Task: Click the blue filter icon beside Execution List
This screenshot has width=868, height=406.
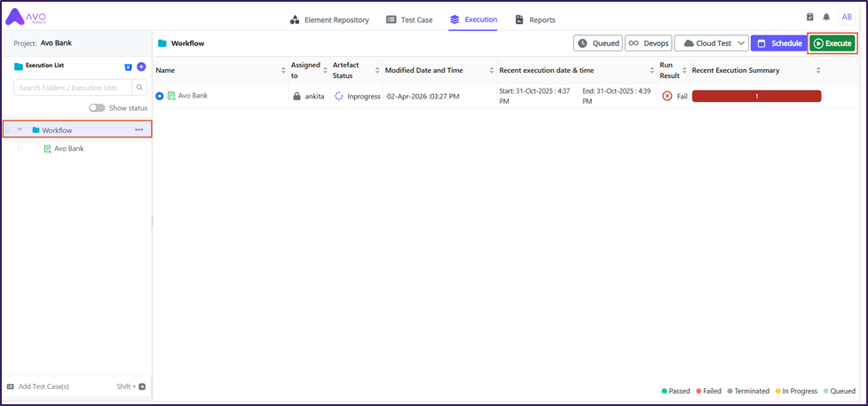Action: (128, 66)
